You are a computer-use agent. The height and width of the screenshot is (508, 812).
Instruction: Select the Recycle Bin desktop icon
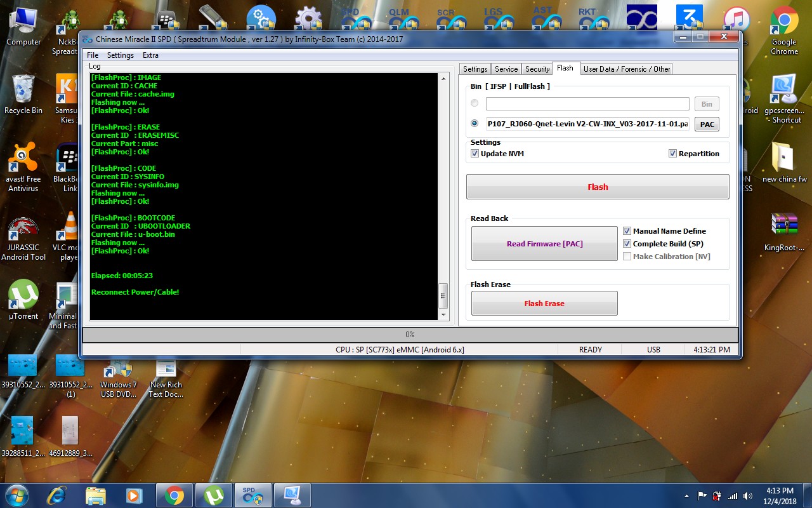(23, 95)
